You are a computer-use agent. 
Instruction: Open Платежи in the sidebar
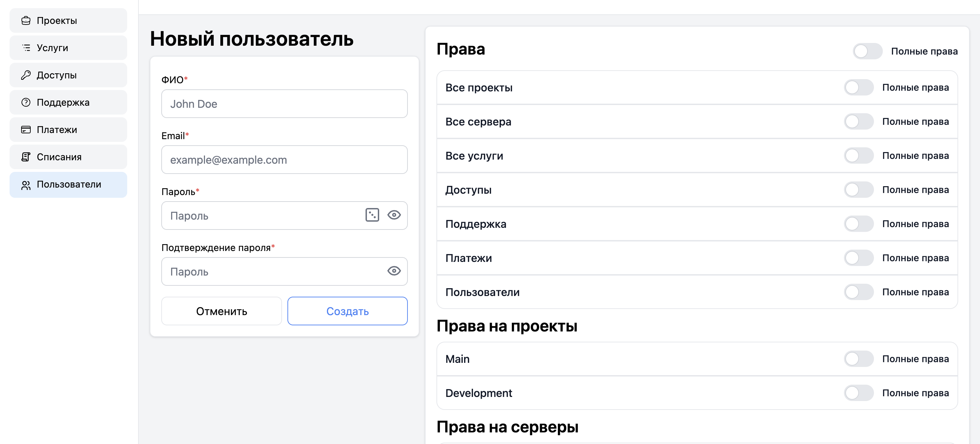click(69, 130)
